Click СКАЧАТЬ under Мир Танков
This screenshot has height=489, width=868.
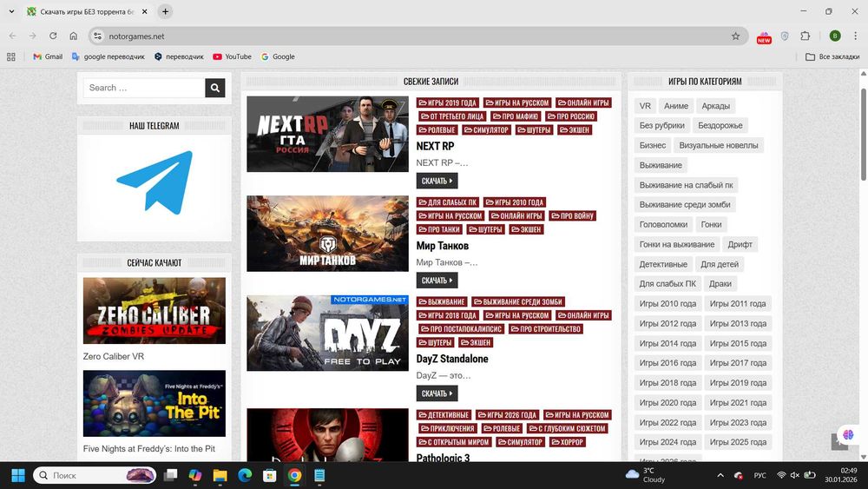[x=437, y=281]
